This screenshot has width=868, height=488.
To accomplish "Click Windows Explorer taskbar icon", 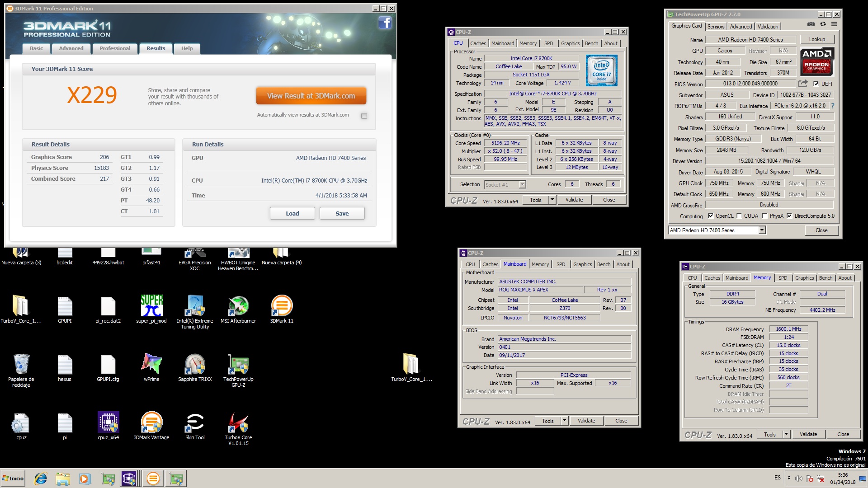I will tap(63, 479).
